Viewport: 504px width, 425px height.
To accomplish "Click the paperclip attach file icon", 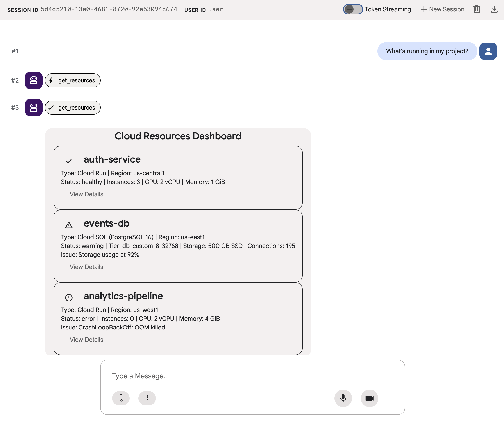I will [x=121, y=398].
